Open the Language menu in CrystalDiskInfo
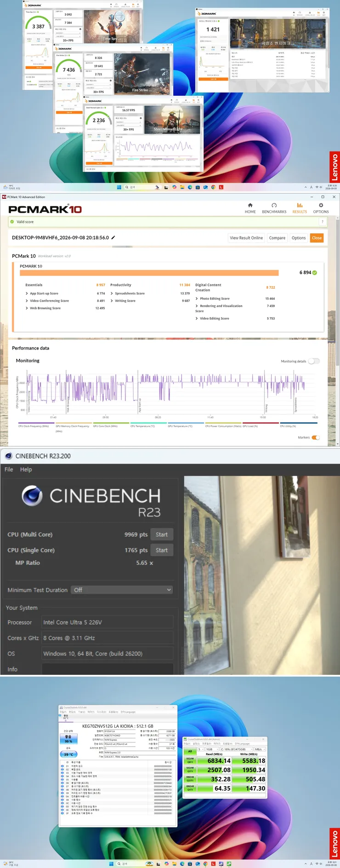The height and width of the screenshot is (868, 340). [x=128, y=712]
